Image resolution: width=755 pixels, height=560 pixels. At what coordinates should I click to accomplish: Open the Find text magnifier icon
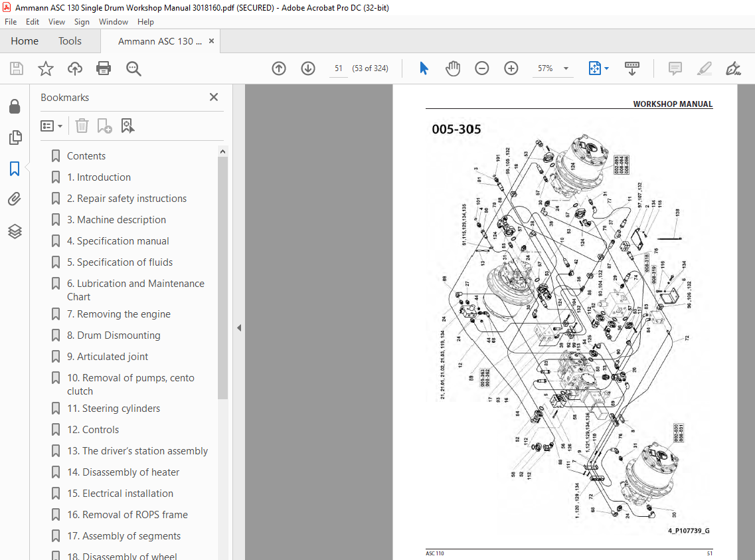pyautogui.click(x=133, y=68)
